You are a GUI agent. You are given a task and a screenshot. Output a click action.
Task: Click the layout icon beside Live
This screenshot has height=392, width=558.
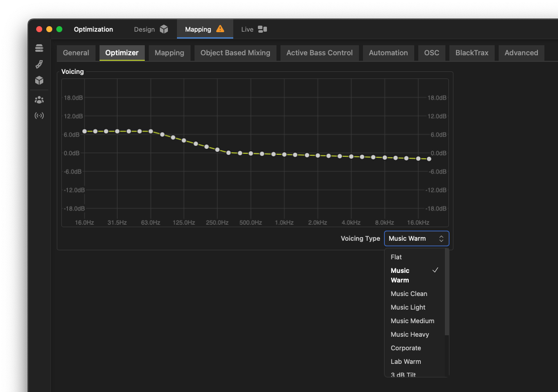click(262, 29)
